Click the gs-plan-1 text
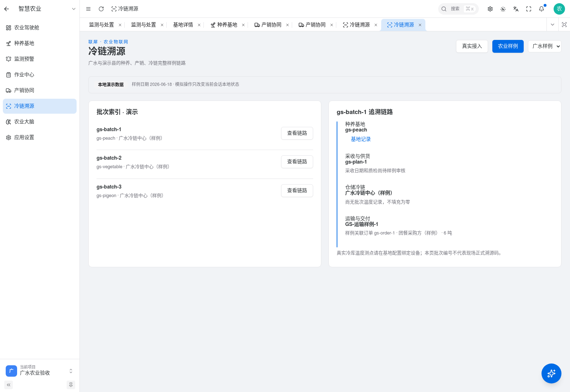The width and height of the screenshot is (570, 392). click(x=356, y=162)
